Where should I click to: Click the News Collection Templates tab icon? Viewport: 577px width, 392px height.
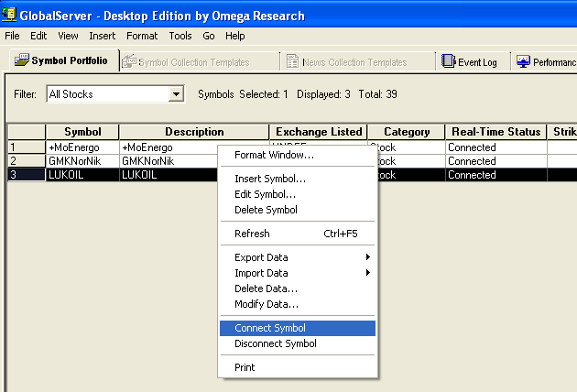pos(292,61)
